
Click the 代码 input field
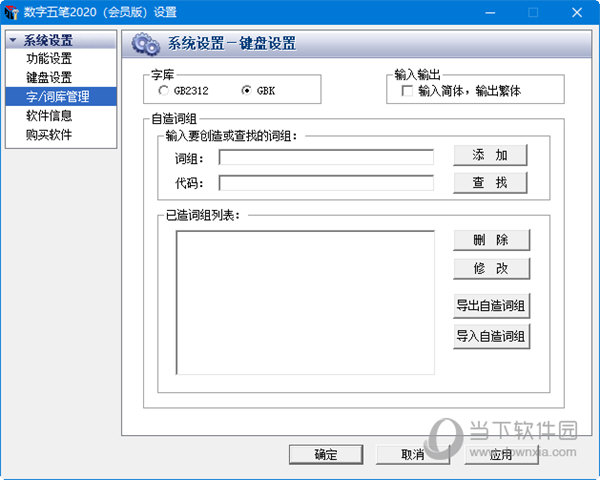[x=326, y=183]
